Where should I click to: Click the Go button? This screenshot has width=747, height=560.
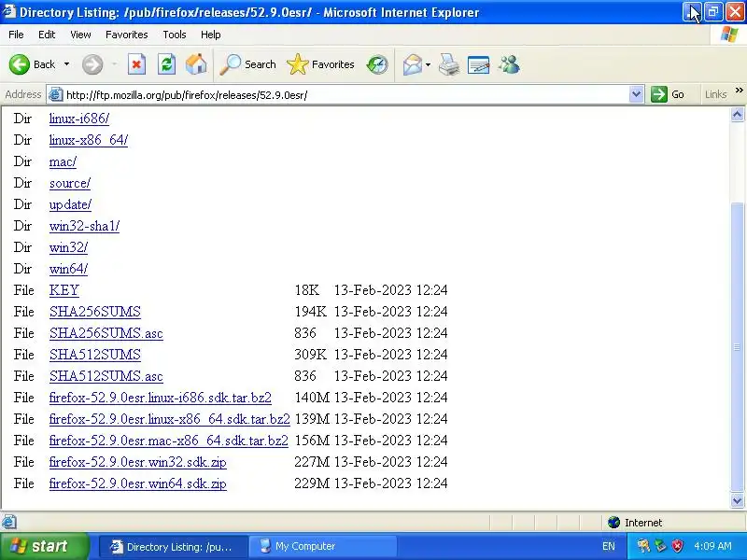(668, 94)
